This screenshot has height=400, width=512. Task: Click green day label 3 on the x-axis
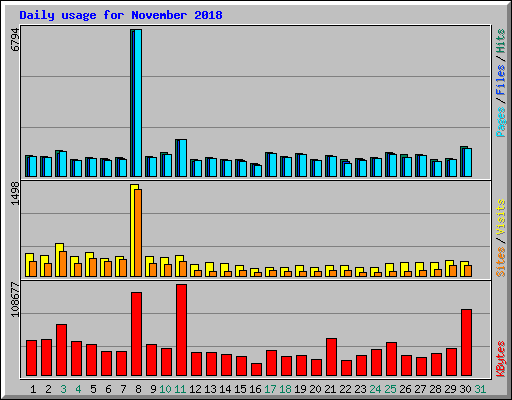tap(63, 389)
